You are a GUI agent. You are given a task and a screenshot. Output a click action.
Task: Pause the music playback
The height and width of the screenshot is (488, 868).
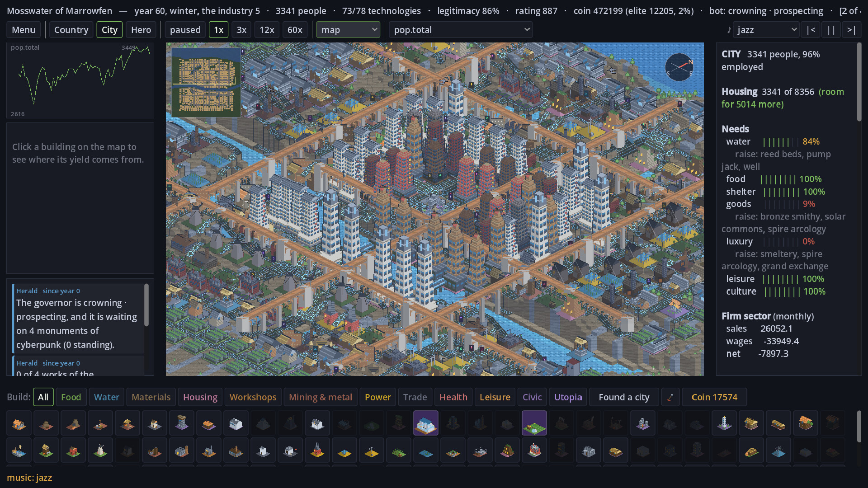[x=831, y=30]
